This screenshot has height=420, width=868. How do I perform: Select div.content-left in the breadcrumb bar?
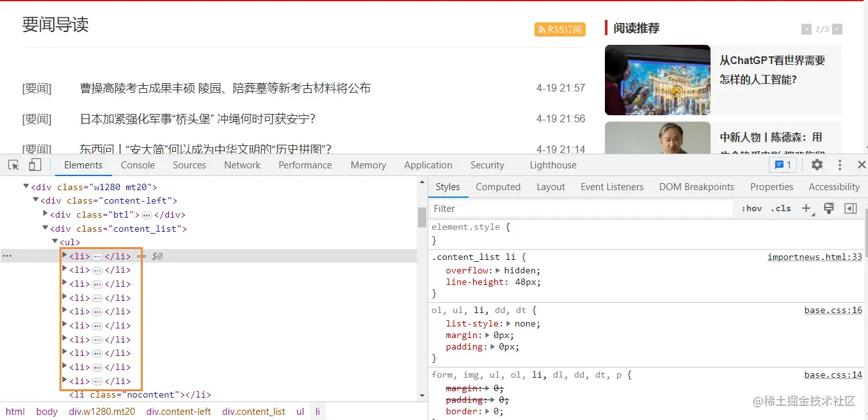pos(179,411)
